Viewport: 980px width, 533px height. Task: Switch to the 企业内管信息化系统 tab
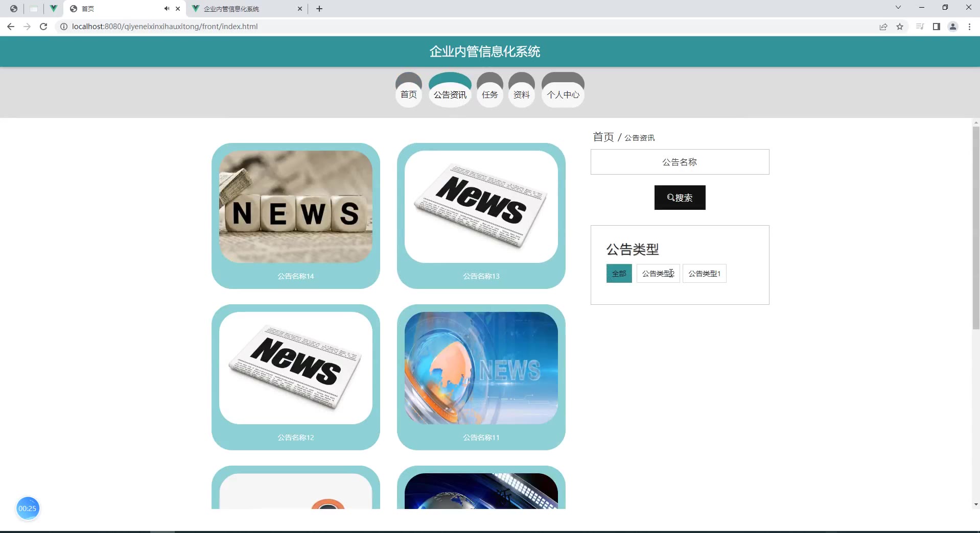tap(247, 9)
